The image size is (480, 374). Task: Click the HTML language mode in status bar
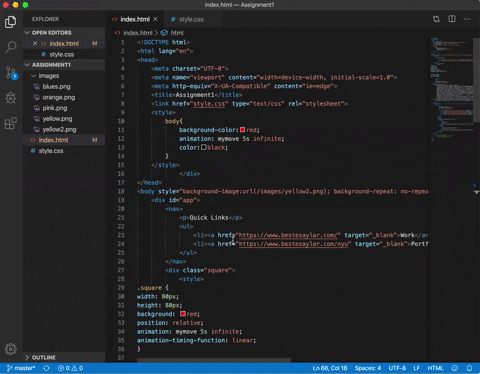pos(435,368)
